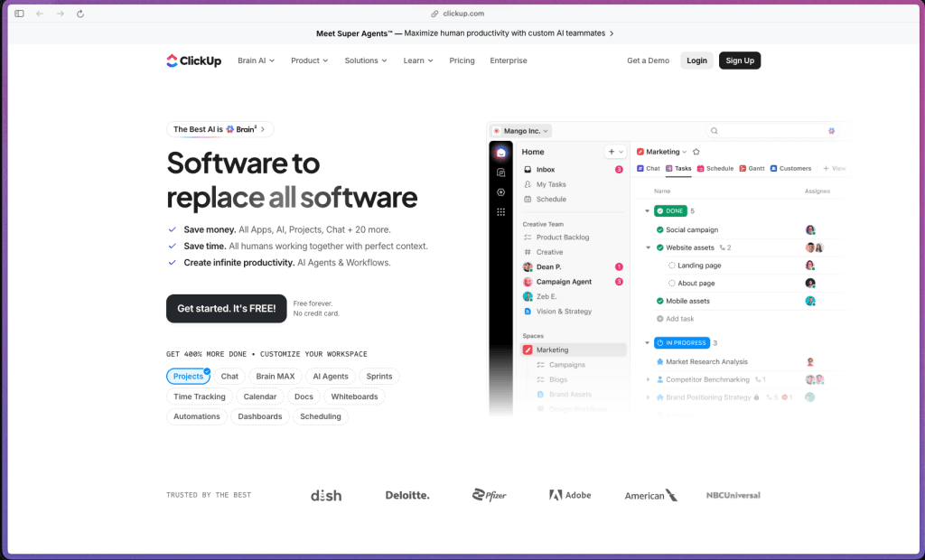Reload the page with refresh icon
This screenshot has width=925, height=560.
[x=80, y=14]
